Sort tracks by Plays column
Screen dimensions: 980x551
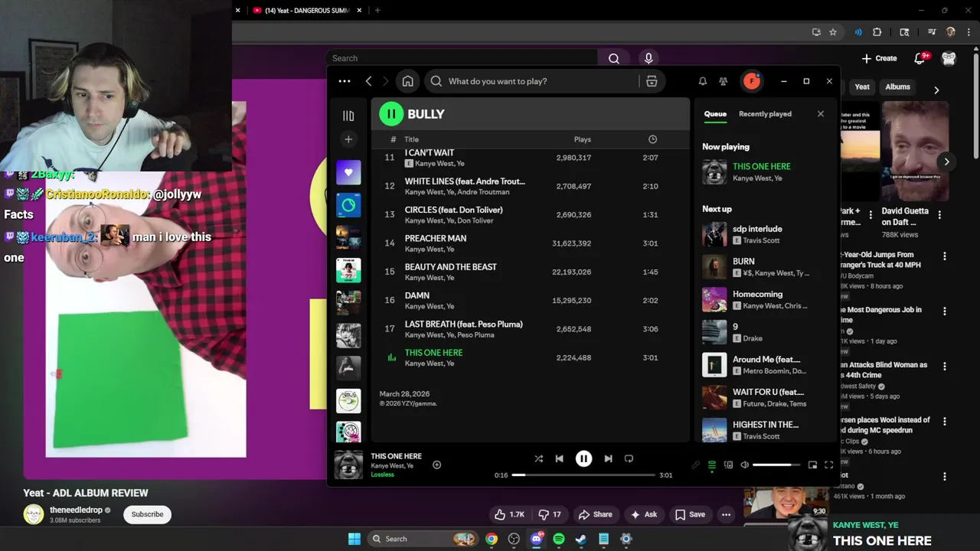click(x=582, y=139)
